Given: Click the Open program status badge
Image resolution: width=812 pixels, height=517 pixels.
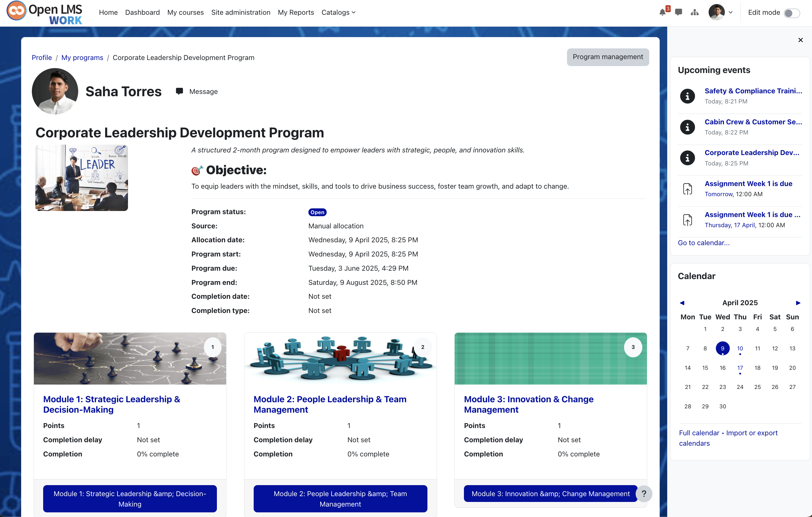Looking at the screenshot, I should click(x=317, y=212).
